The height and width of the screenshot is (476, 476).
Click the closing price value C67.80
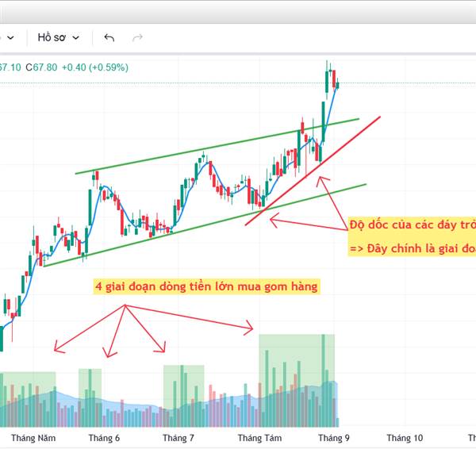41,67
